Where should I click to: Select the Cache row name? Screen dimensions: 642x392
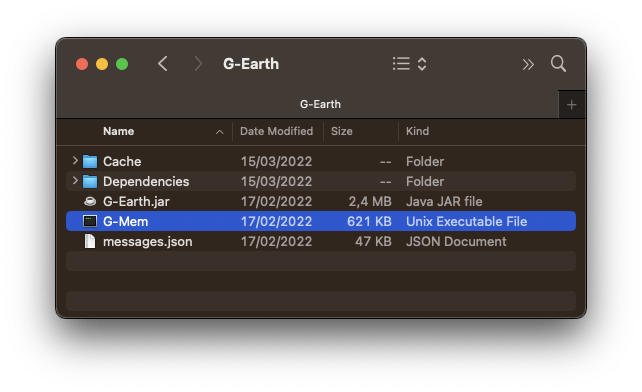(122, 161)
